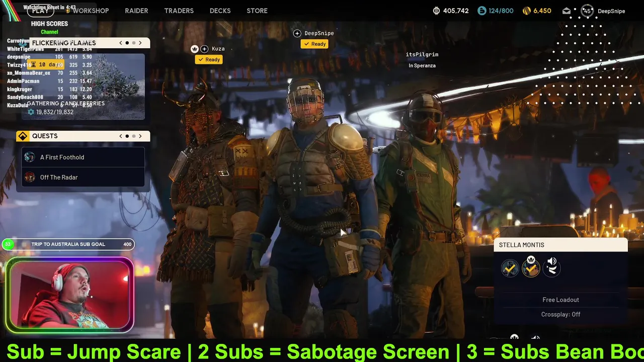The image size is (644, 362).
Task: Click the streamer webcam overlay
Action: (x=70, y=295)
